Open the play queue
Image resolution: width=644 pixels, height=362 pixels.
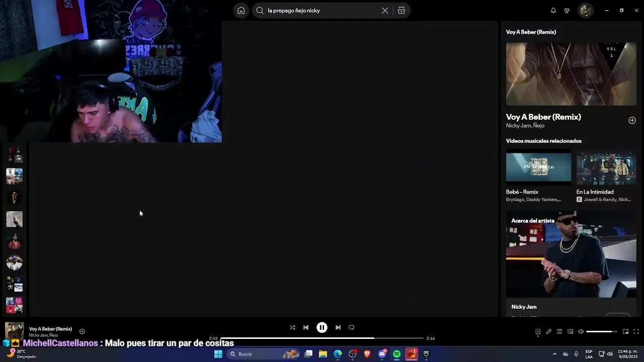point(559,331)
